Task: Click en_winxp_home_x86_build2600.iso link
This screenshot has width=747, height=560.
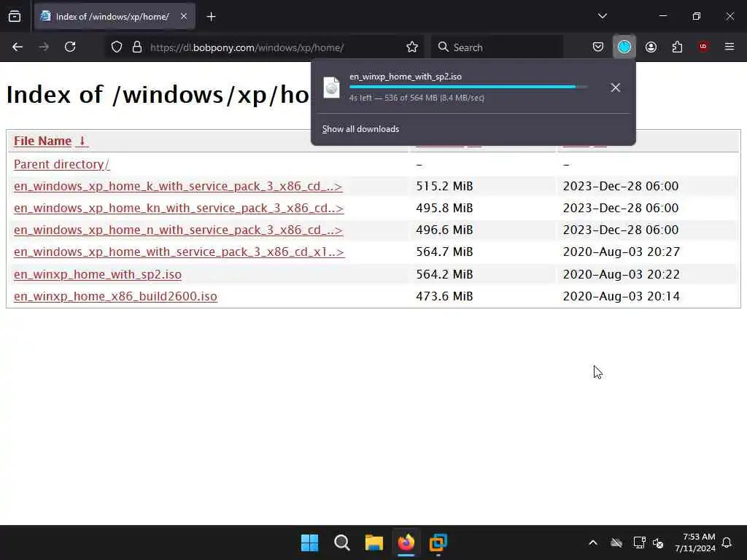Action: (115, 296)
